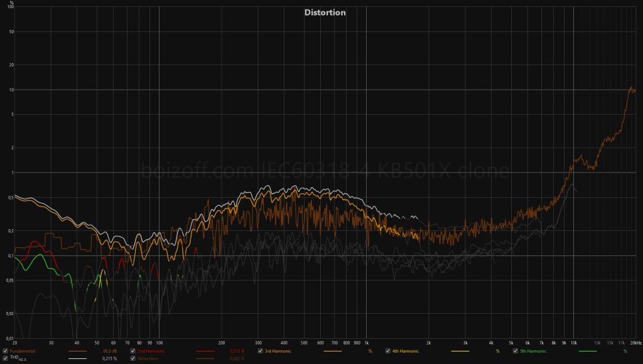Screen dimensions: 643x364
Task: Click the 0,1 percent vertical axis label
Action: pyautogui.click(x=11, y=256)
